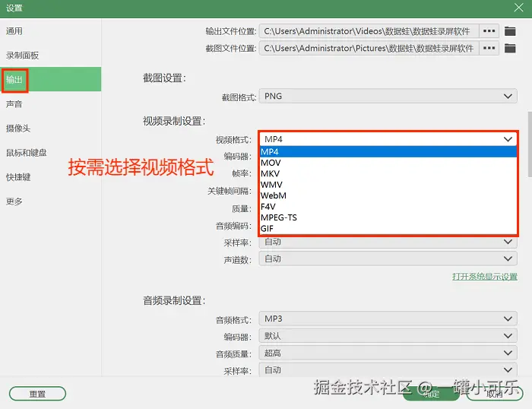Choose GIF in video format list
532x409 pixels.
388,228
